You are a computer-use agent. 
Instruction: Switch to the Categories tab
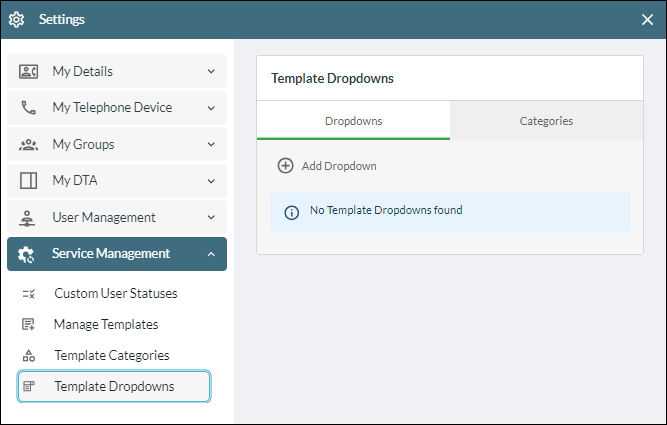click(x=546, y=121)
